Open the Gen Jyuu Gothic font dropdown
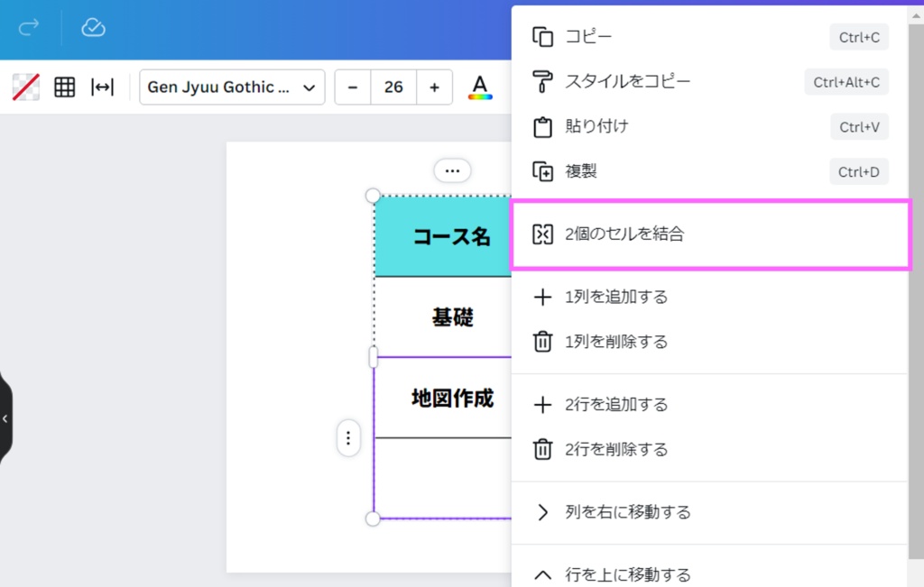 coord(232,87)
